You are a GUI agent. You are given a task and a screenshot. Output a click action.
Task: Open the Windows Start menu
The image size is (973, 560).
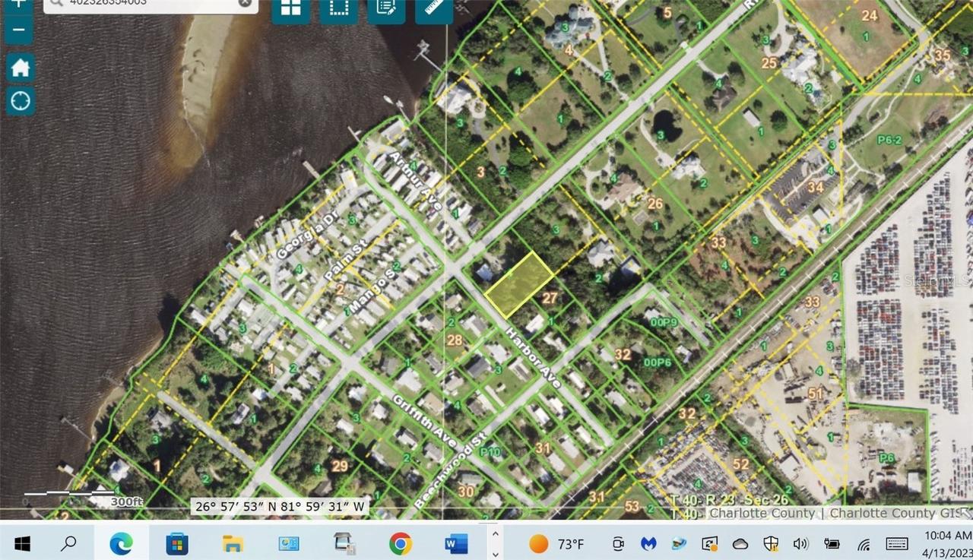(x=22, y=544)
